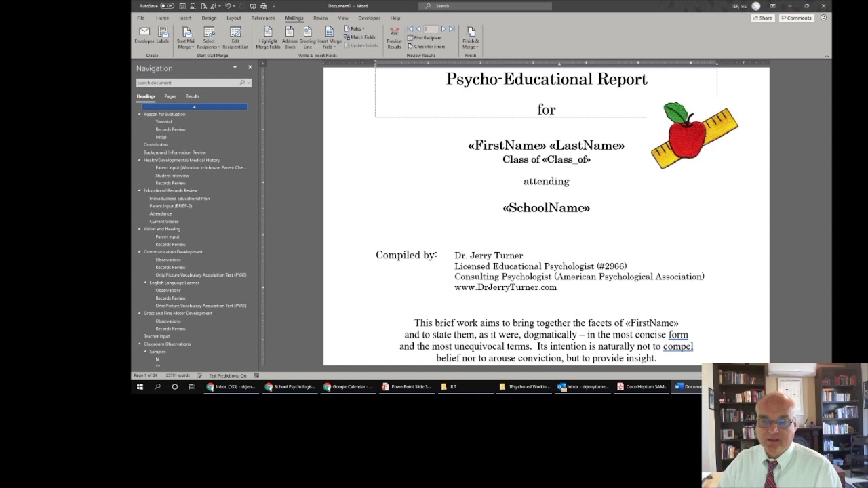Open Finish & Merge dropdown
Screen dimensions: 868x488
click(x=471, y=38)
